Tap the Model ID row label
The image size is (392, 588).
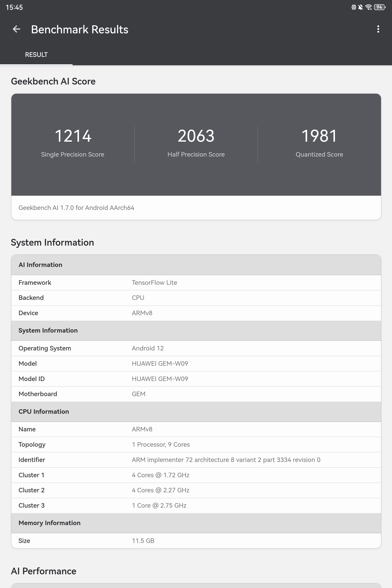(x=32, y=379)
